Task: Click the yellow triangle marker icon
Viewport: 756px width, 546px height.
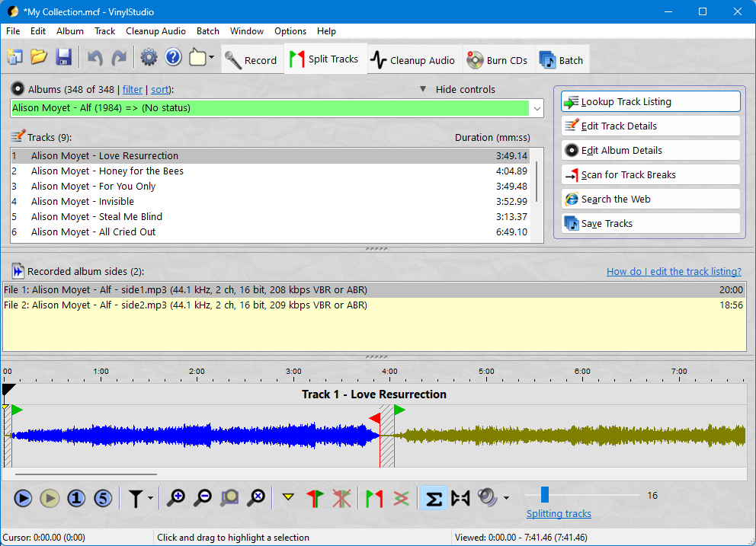Action: pos(288,497)
